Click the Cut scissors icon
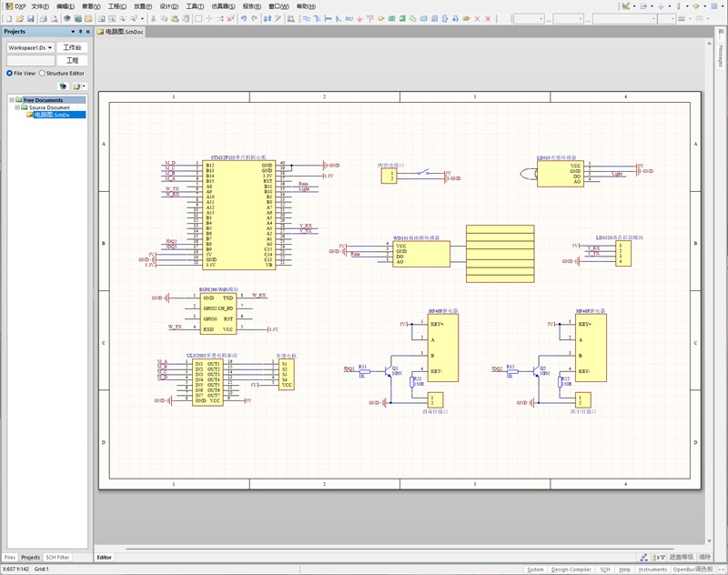Viewport: 728px width, 575px height. click(x=152, y=18)
